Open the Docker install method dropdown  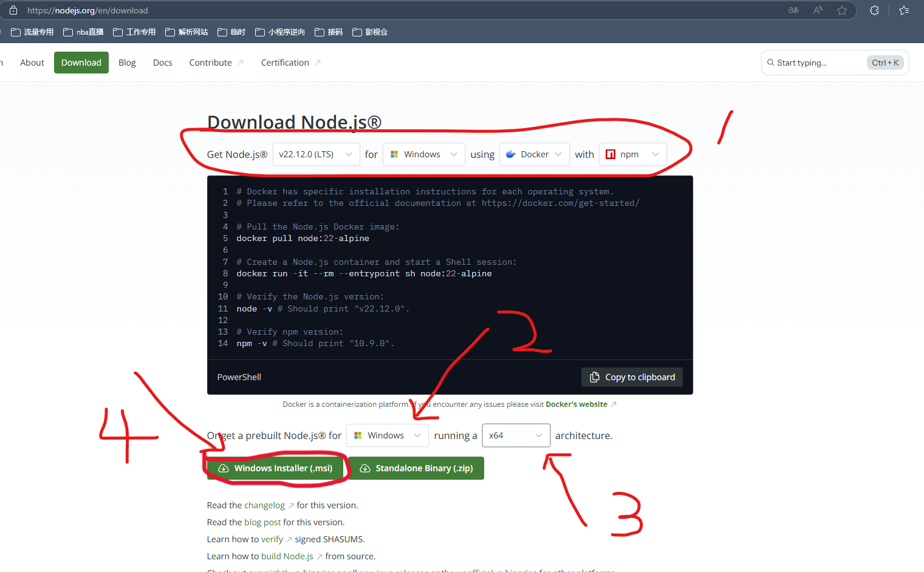(x=534, y=154)
